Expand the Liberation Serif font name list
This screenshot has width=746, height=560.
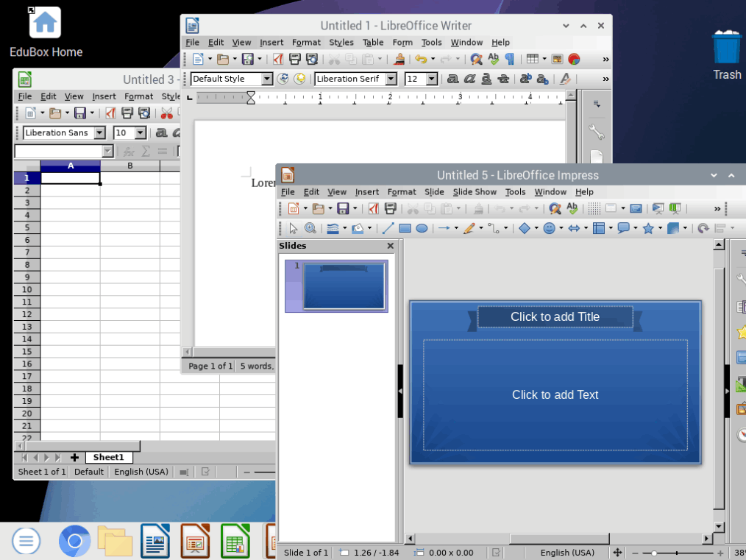pyautogui.click(x=391, y=79)
